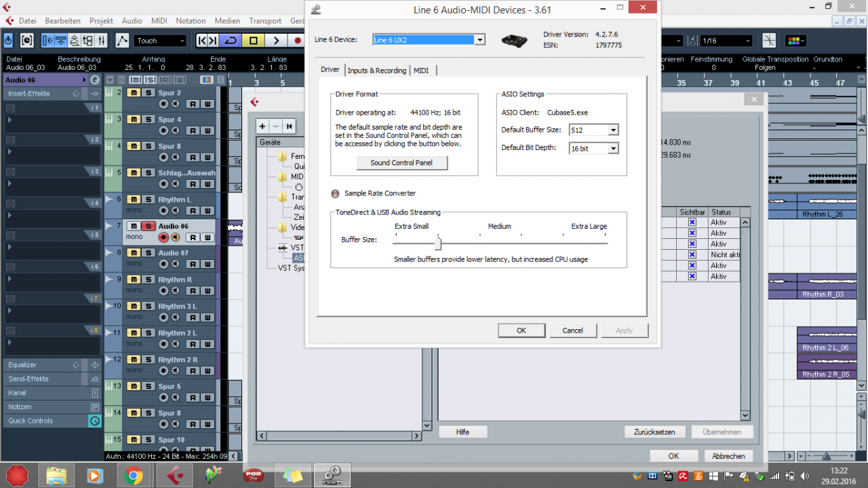Click the Sound Control Panel button
This screenshot has width=868, height=488.
pos(402,163)
